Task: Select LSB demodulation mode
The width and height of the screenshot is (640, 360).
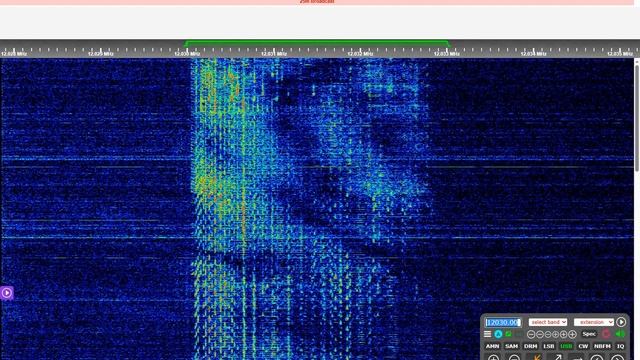Action: click(x=549, y=346)
